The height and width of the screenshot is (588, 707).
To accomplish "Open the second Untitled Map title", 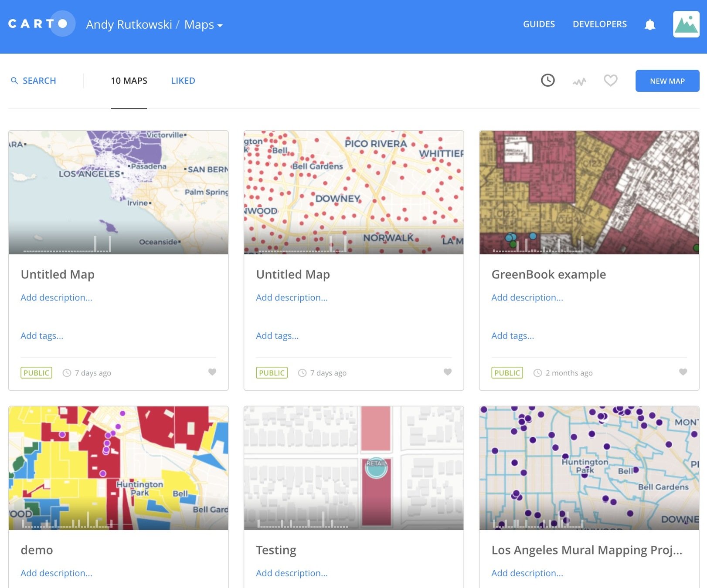I will 293,274.
